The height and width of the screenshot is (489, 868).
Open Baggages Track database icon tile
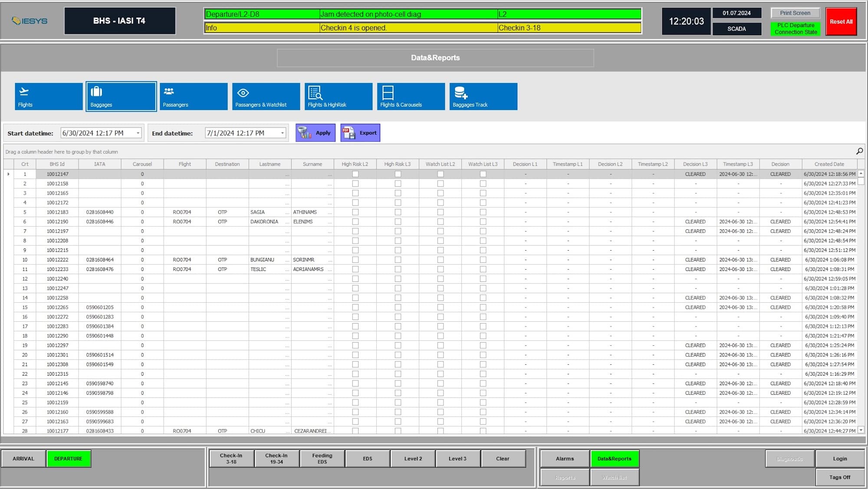(x=483, y=96)
